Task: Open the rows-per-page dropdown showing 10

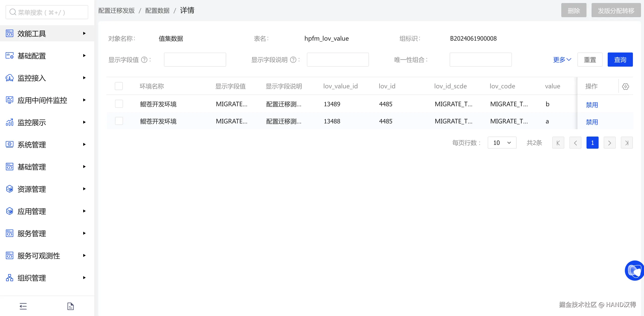Action: pos(502,143)
